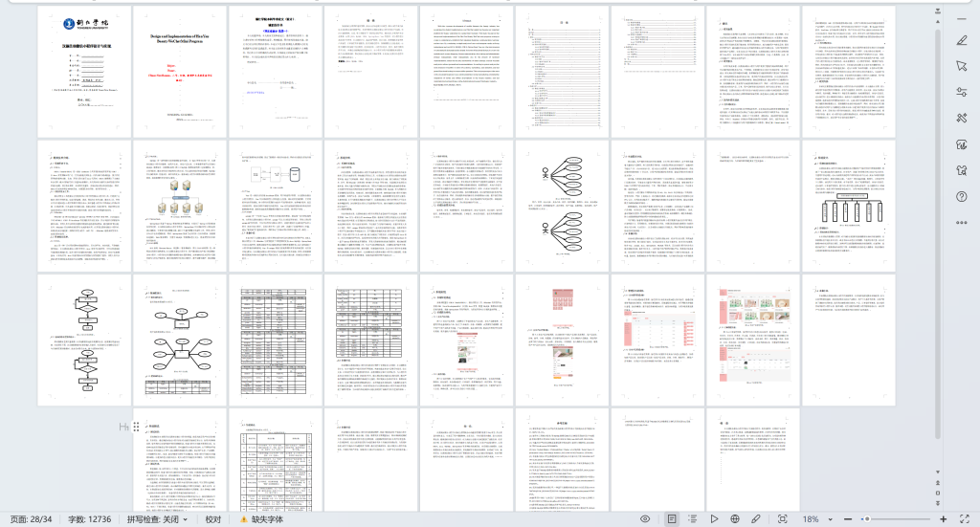Select the page with the server architecture diagram

(180, 206)
